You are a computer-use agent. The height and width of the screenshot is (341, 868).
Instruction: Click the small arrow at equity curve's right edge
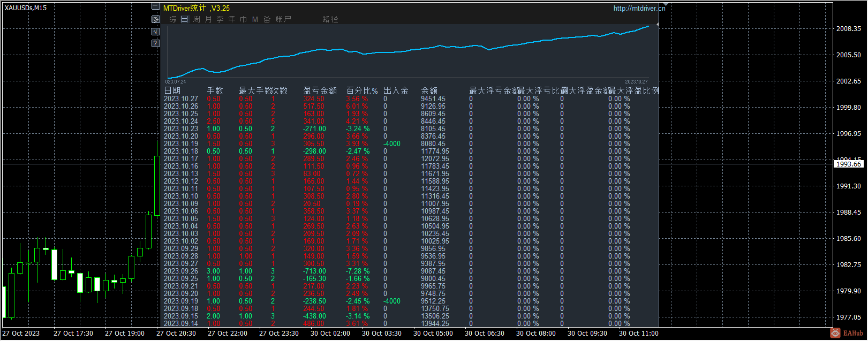658,25
